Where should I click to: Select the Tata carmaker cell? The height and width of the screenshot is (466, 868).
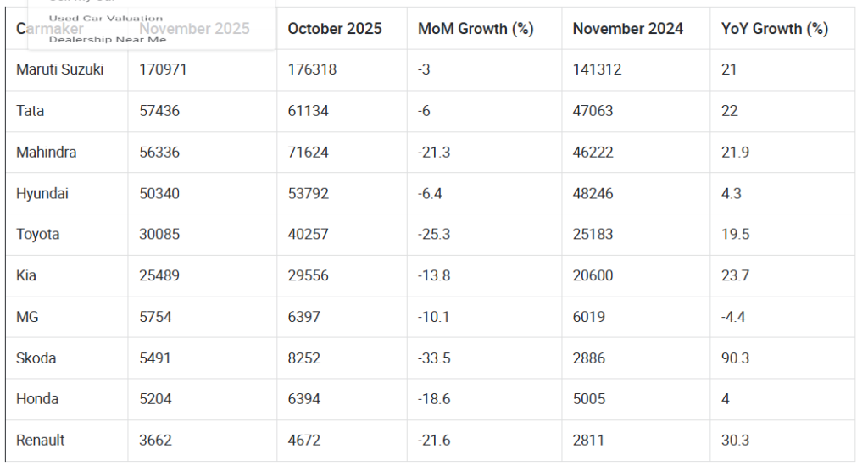[x=31, y=111]
